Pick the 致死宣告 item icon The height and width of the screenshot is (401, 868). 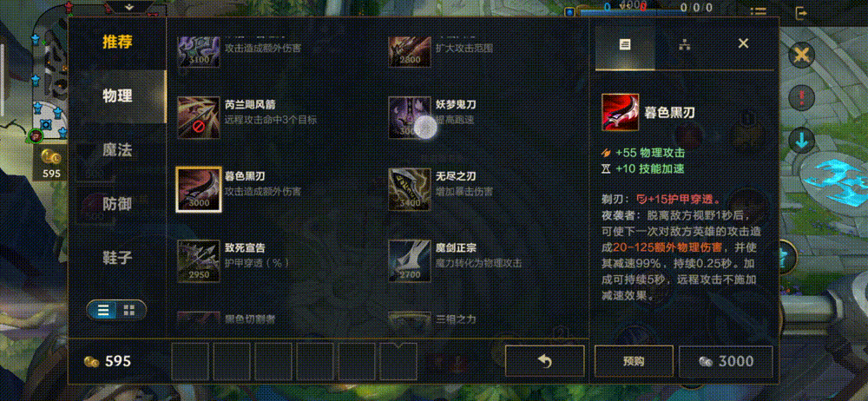coord(199,261)
